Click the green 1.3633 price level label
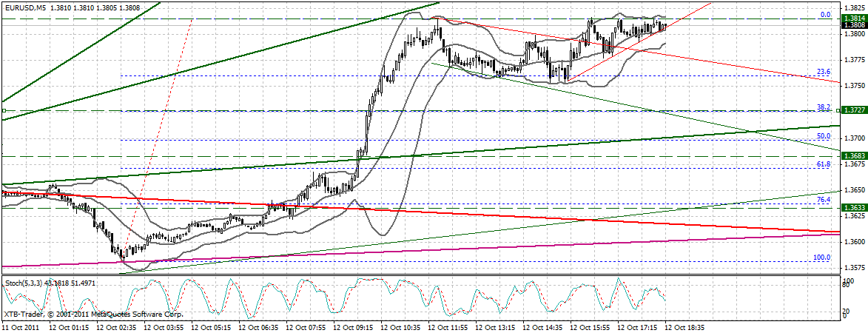 [853, 207]
